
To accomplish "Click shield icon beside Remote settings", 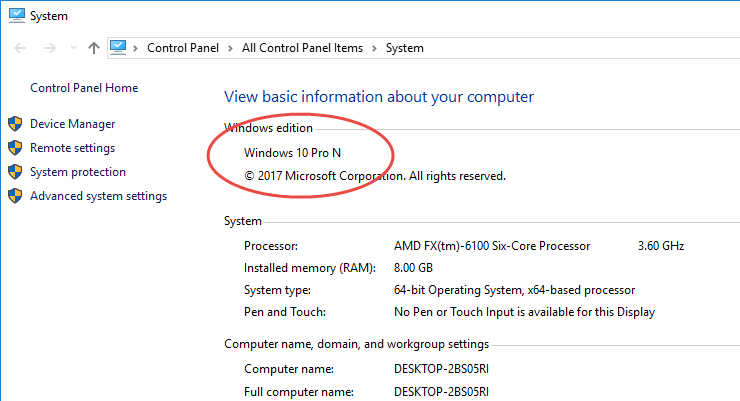I will (15, 148).
